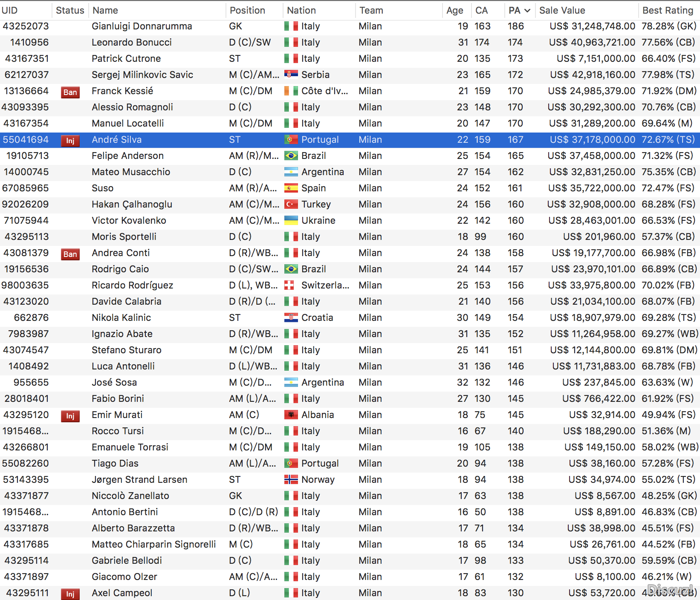Sort by the Team column header
The width and height of the screenshot is (700, 600).
click(x=371, y=10)
